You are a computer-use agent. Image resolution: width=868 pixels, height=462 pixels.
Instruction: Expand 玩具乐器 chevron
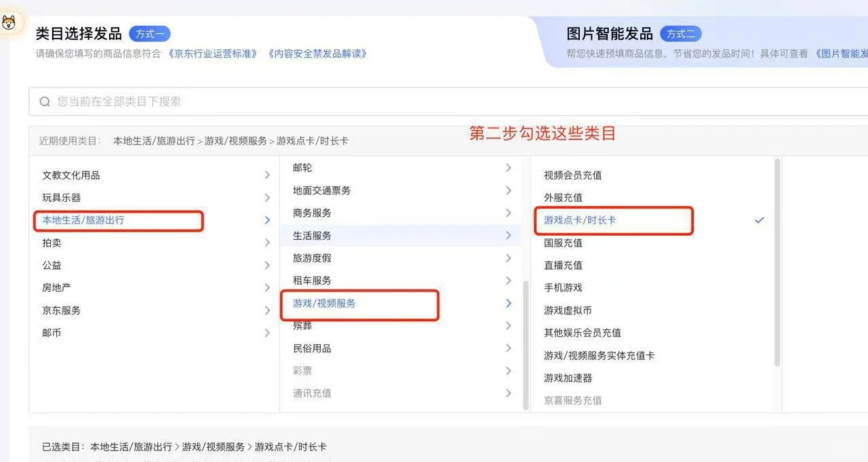coord(267,198)
